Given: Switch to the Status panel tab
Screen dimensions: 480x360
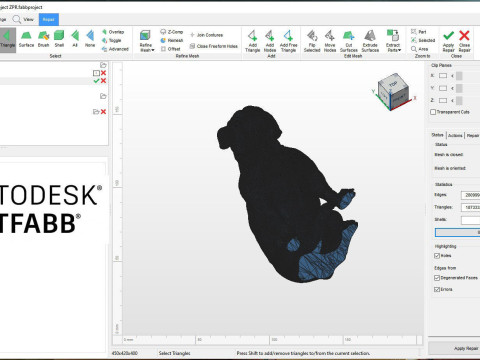Looking at the screenshot, I should pyautogui.click(x=437, y=135).
